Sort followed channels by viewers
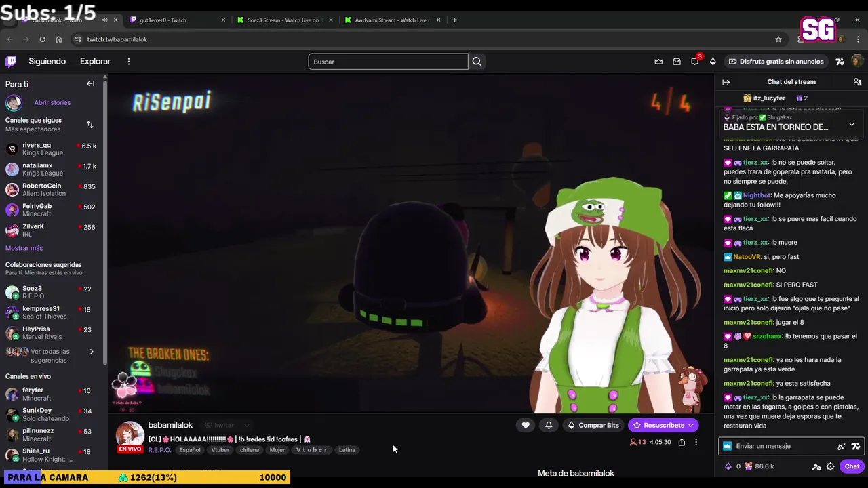 pos(90,125)
